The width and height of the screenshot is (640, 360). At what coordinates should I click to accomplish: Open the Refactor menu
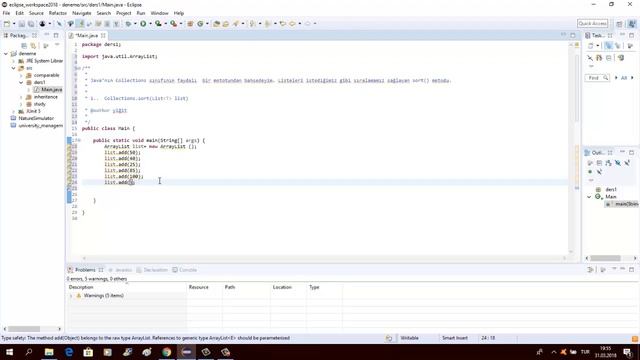tap(58, 13)
